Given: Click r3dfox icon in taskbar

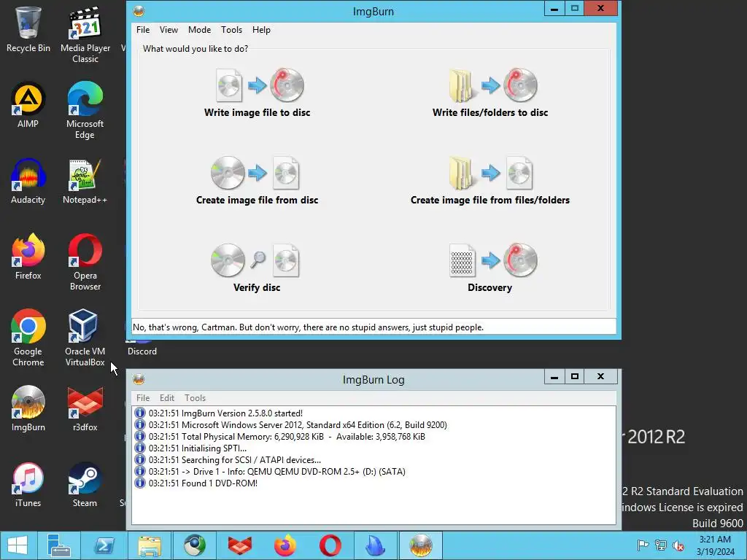Looking at the screenshot, I should tap(239, 545).
